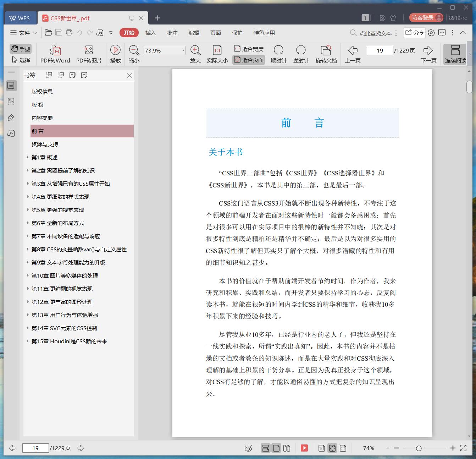Click the 分享 share button
Viewport: 476px width, 459px height.
414,33
